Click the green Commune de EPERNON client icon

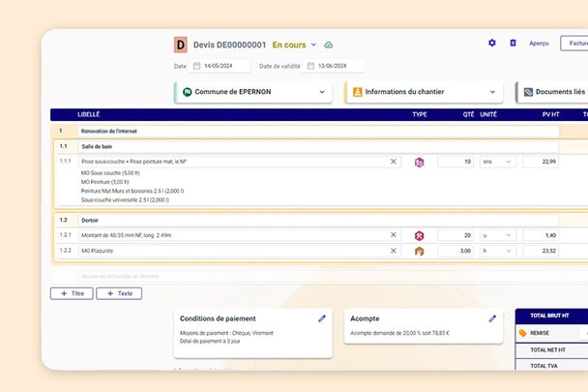(x=187, y=92)
